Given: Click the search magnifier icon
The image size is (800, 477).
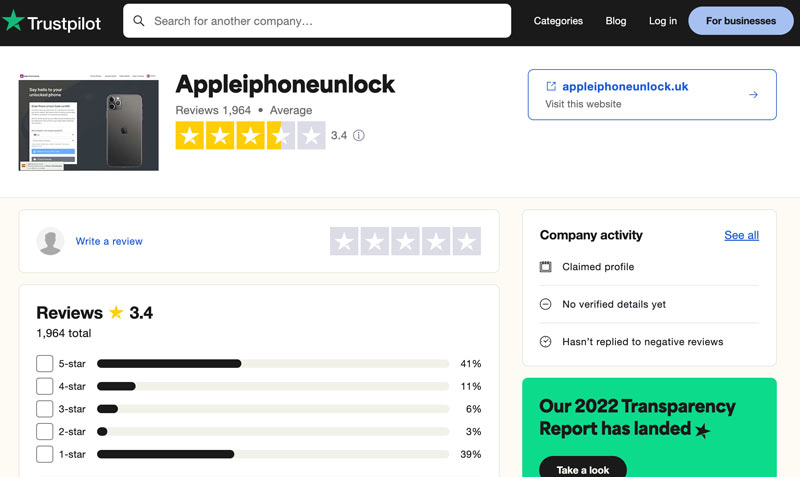Looking at the screenshot, I should [x=139, y=21].
